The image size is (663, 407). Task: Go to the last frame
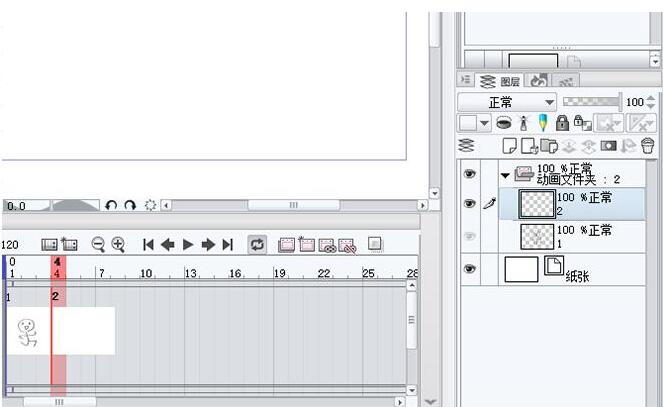(228, 244)
